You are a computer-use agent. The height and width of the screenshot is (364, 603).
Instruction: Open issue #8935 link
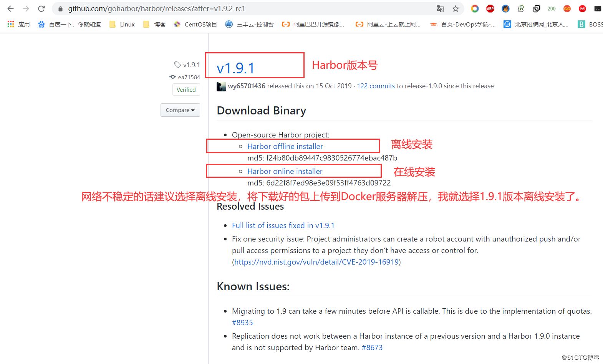(x=242, y=323)
